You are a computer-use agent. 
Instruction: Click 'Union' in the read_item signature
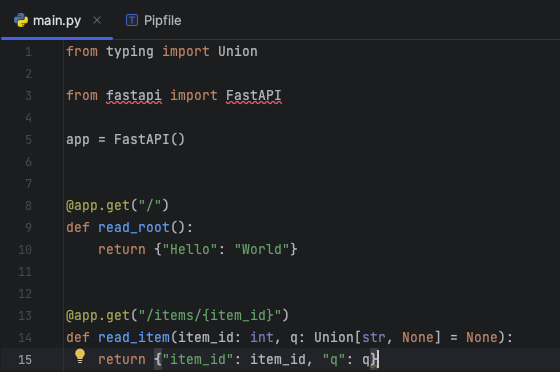334,337
